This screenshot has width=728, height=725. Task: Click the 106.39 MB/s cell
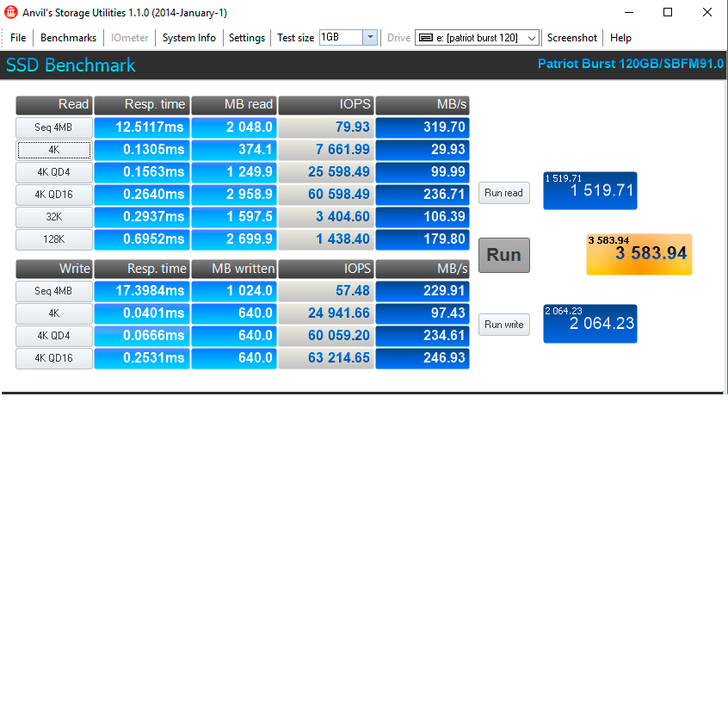pyautogui.click(x=422, y=217)
